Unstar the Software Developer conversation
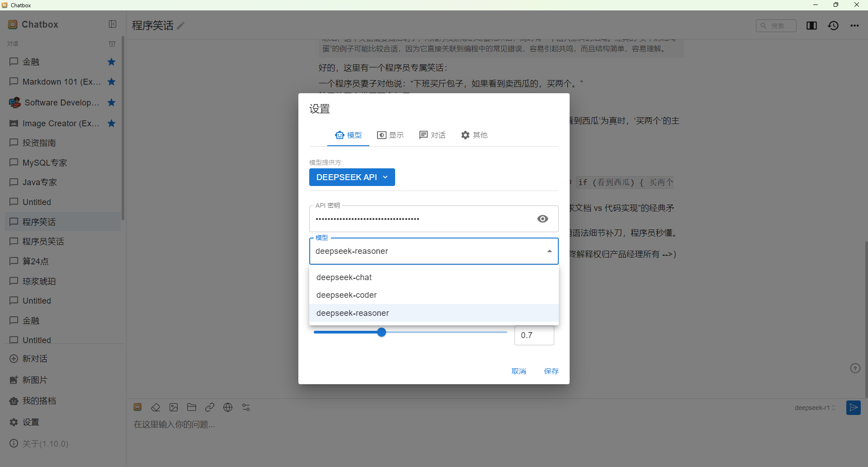 coord(112,103)
